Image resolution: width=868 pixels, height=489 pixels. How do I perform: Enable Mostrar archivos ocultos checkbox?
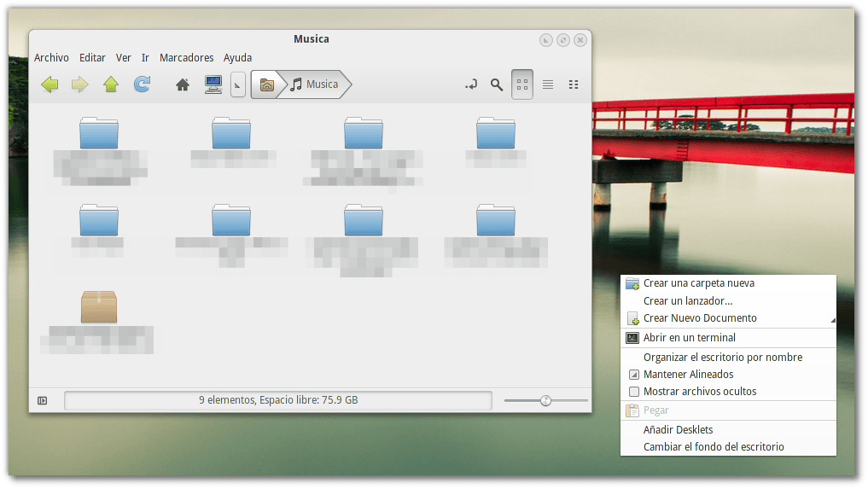(633, 392)
